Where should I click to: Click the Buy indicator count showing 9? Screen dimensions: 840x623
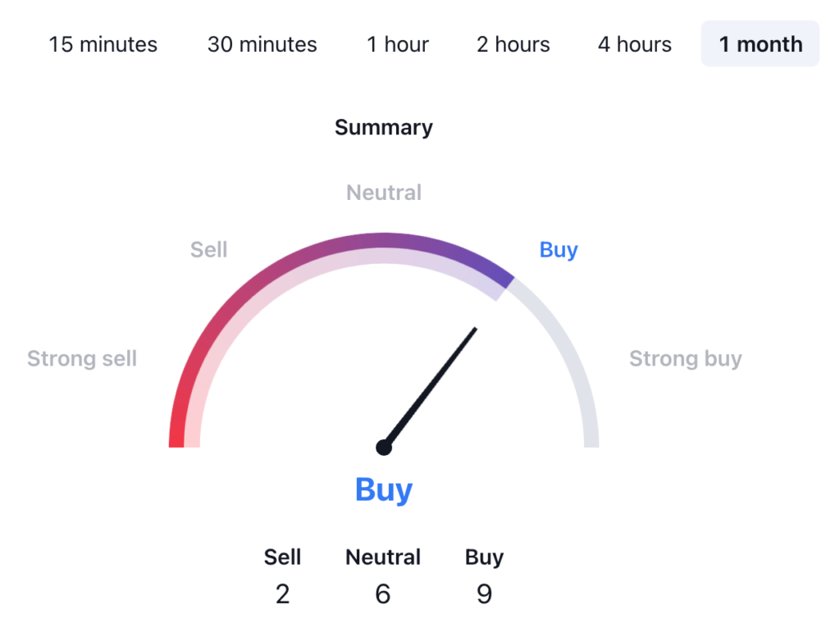click(484, 593)
